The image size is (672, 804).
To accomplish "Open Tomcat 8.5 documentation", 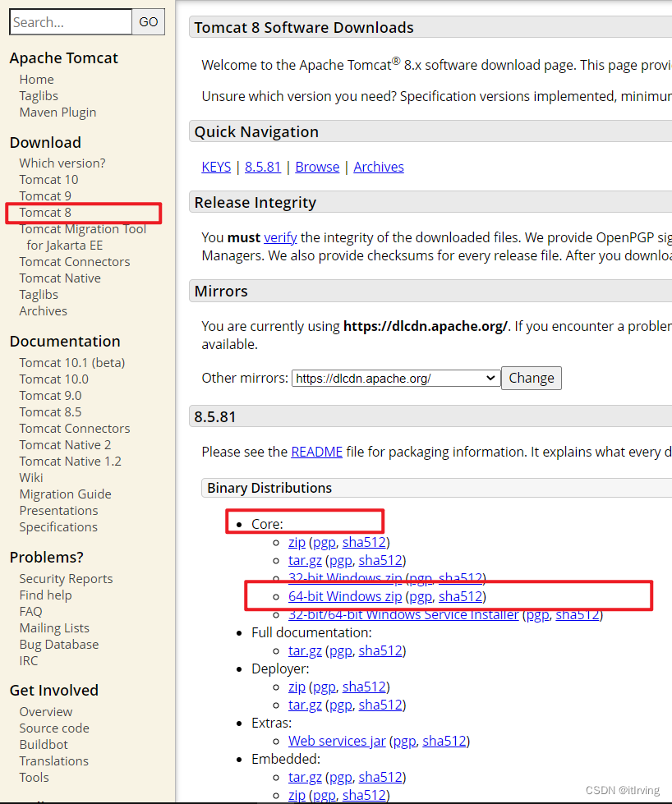I will pyautogui.click(x=50, y=411).
